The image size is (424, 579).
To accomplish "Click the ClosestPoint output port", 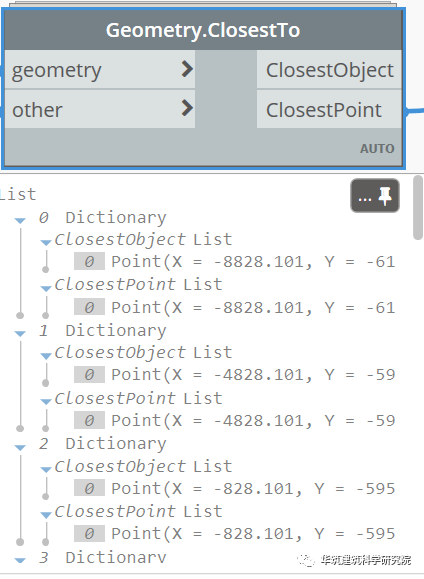I will [329, 109].
